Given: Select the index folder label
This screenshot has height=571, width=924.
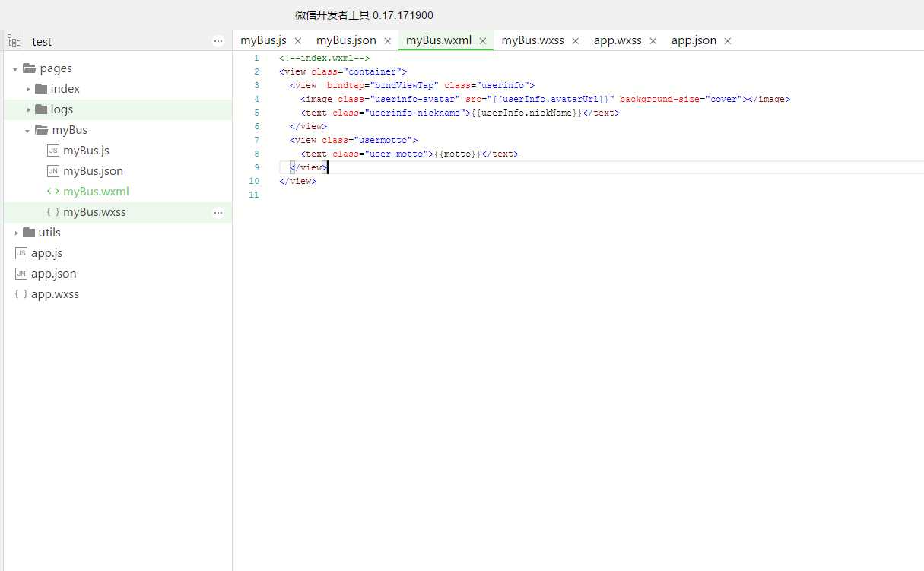Looking at the screenshot, I should (x=65, y=89).
